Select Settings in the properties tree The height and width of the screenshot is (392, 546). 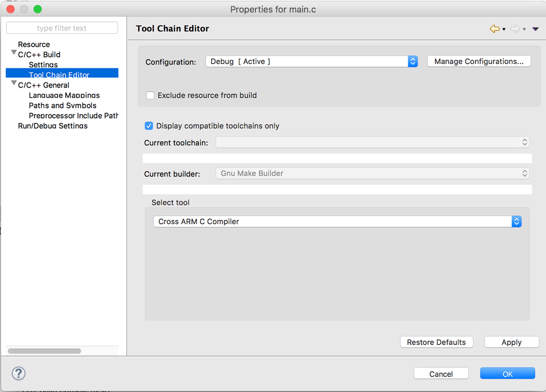(x=43, y=65)
